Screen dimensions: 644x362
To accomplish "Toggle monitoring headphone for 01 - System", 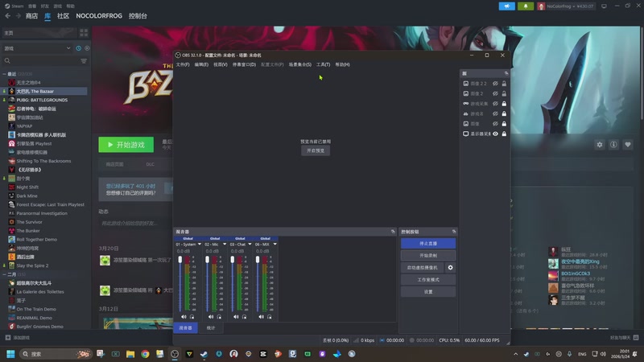I will click(x=192, y=317).
